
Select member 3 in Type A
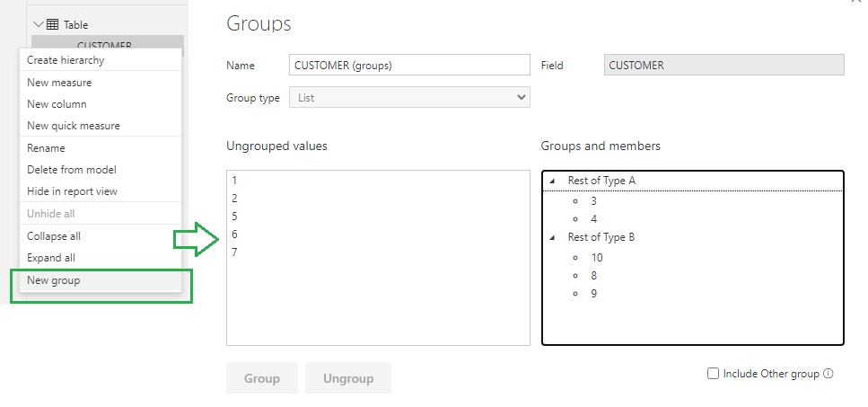pos(594,201)
